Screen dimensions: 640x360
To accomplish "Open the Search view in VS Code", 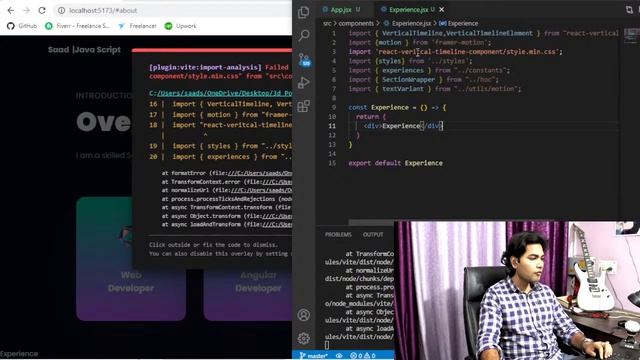I will coord(304,36).
